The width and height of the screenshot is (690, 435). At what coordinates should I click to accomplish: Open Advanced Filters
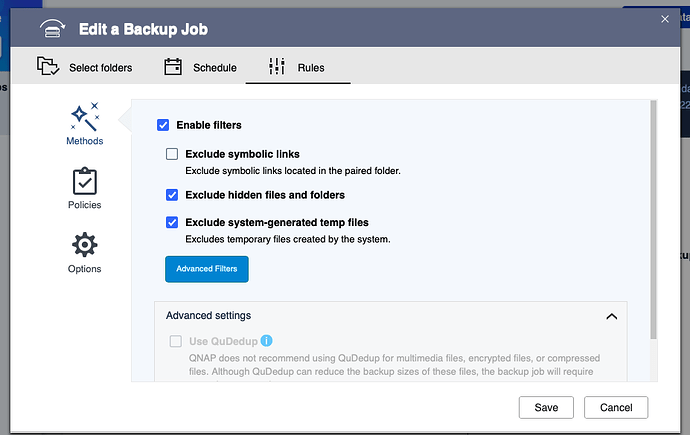207,269
